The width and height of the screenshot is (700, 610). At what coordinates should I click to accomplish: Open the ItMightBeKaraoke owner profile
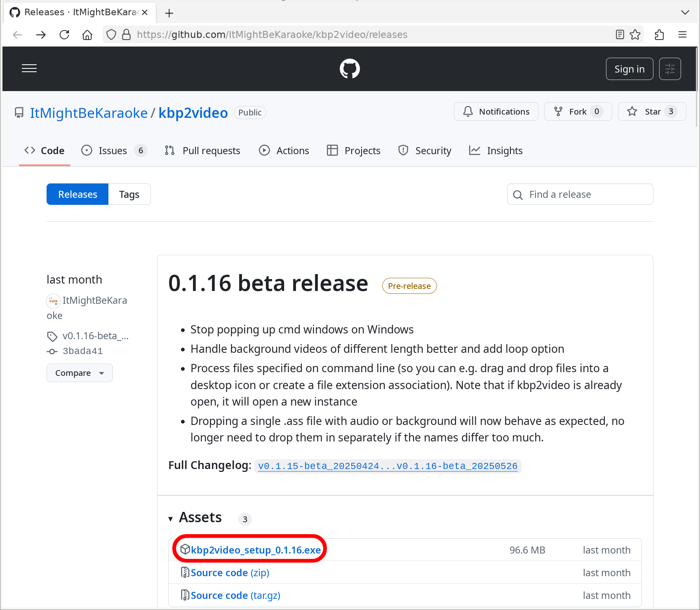click(89, 113)
